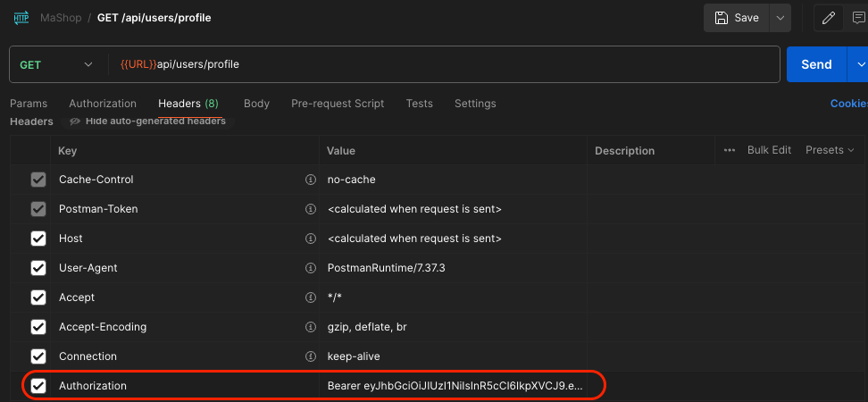The width and height of the screenshot is (868, 402).
Task: Click the Send button
Action: pos(816,64)
